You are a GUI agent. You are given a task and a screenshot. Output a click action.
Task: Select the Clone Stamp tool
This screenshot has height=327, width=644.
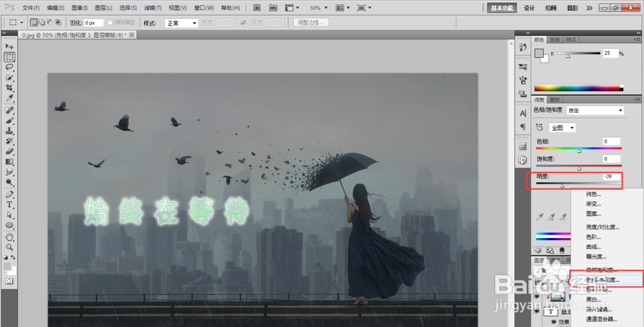tap(10, 131)
